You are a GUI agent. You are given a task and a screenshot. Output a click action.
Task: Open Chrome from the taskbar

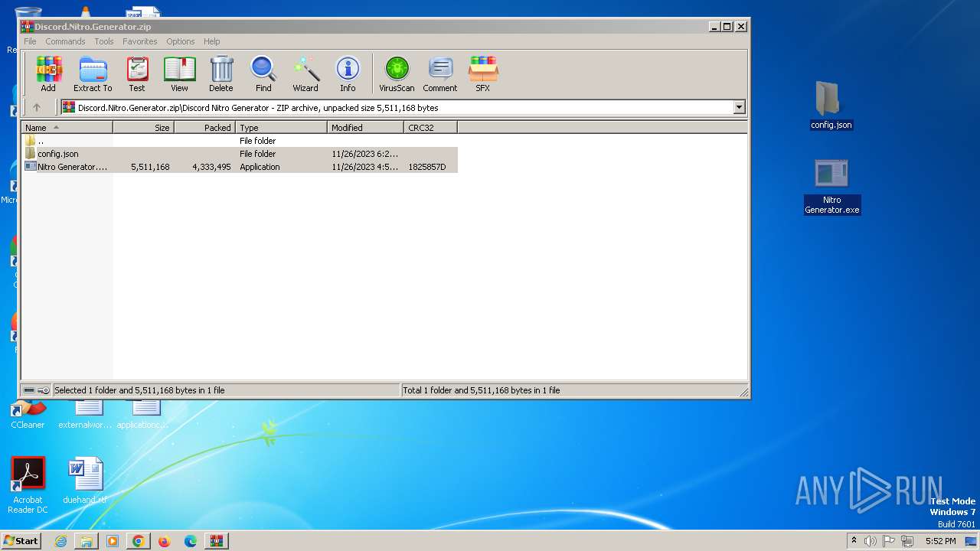click(x=138, y=541)
